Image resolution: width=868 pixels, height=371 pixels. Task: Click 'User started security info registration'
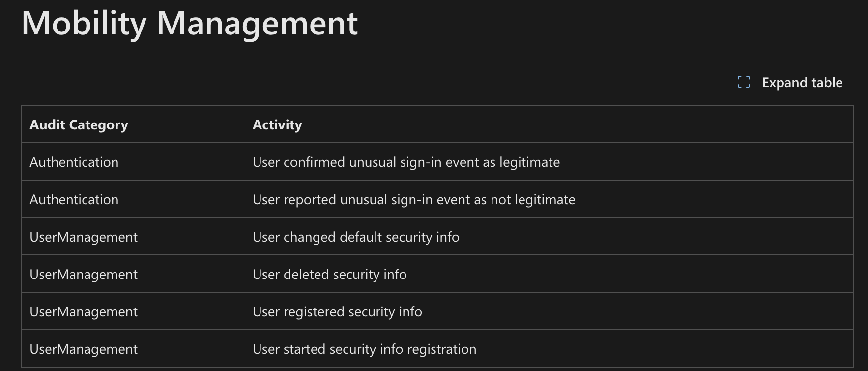364,349
